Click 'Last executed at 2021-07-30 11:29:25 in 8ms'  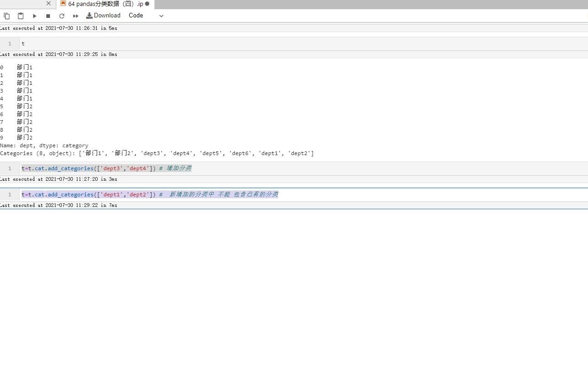pyautogui.click(x=59, y=55)
